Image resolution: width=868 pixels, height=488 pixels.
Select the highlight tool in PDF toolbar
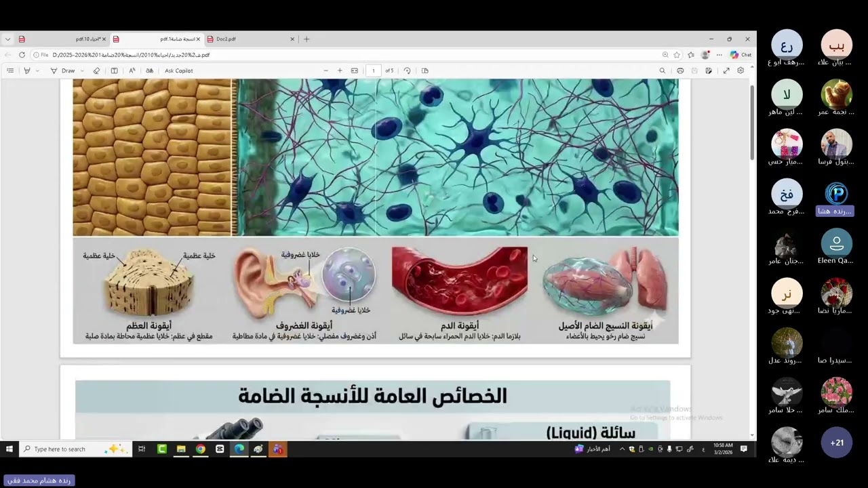(27, 70)
